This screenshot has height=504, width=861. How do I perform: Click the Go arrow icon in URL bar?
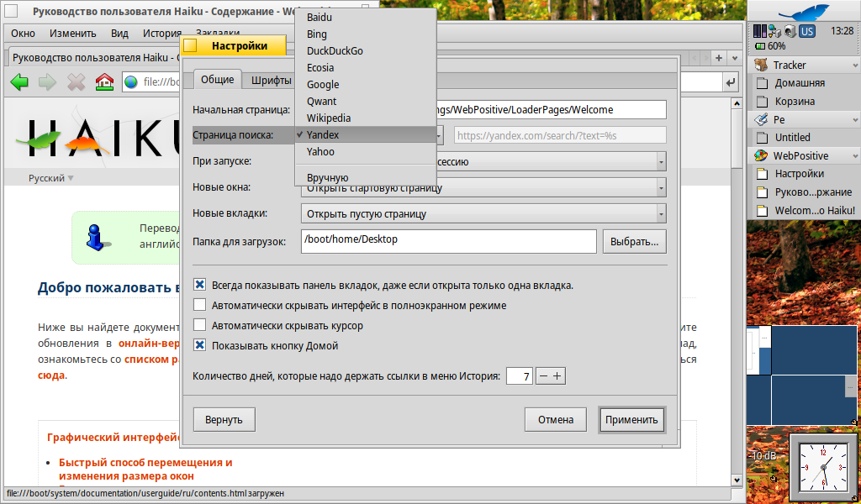click(x=731, y=81)
